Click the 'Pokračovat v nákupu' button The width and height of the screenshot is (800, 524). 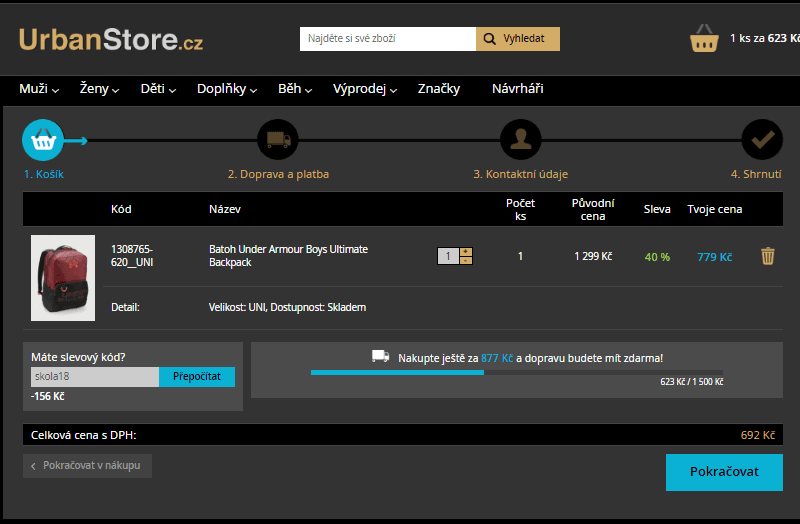[x=87, y=466]
